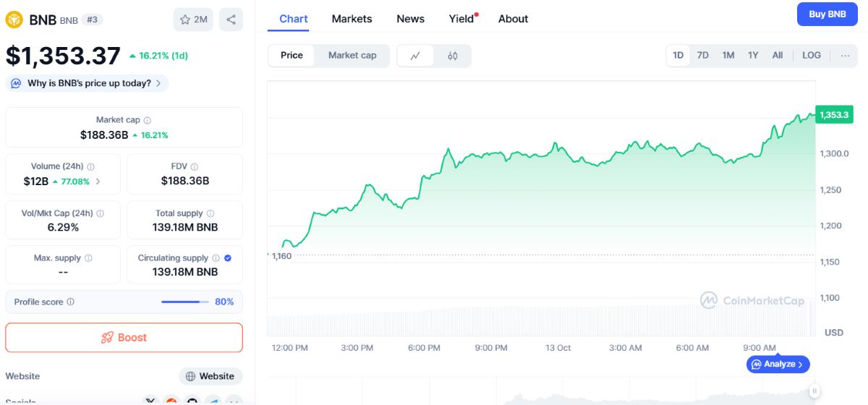Select 1Y time range
Image resolution: width=868 pixels, height=405 pixels.
[x=753, y=55]
